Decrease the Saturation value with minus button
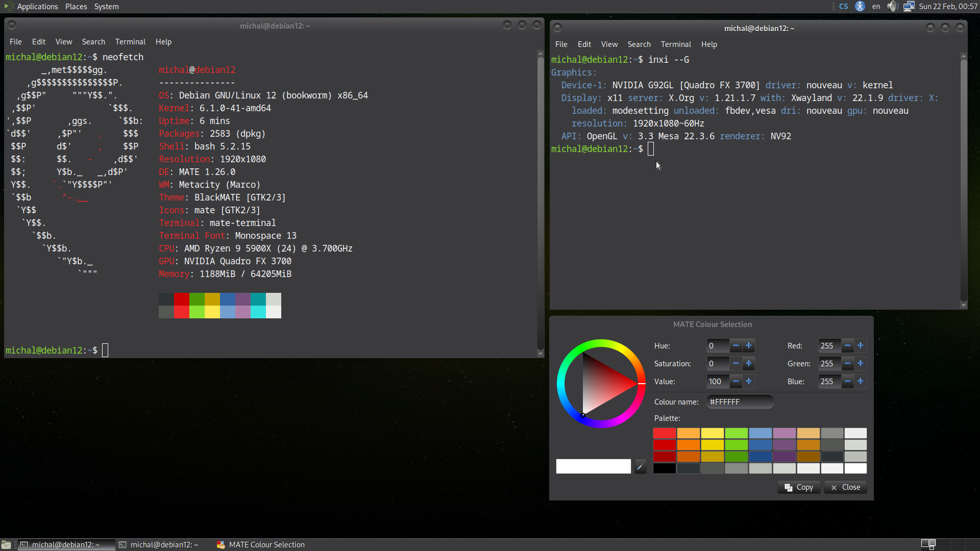 [x=736, y=364]
